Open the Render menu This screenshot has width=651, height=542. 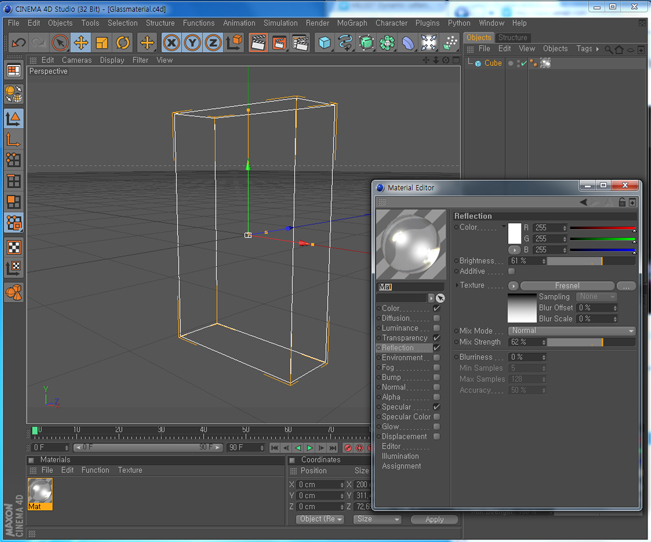tap(317, 23)
